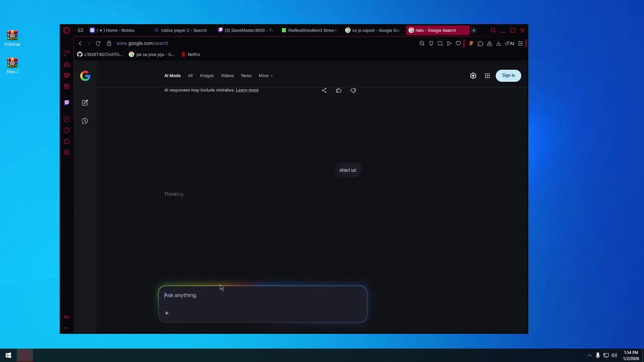
Task: Go back with the browser back arrow
Action: 80,43
